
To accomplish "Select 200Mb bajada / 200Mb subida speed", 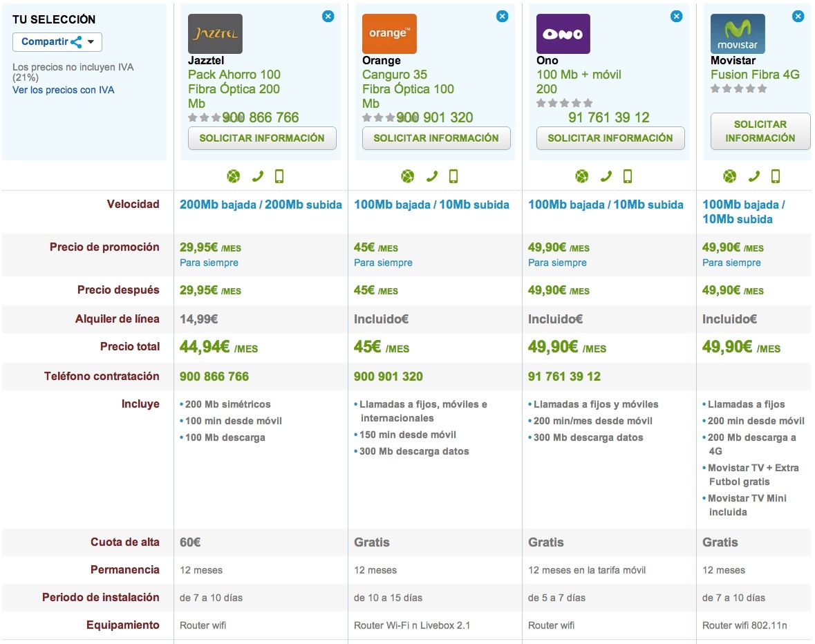I will (x=261, y=205).
